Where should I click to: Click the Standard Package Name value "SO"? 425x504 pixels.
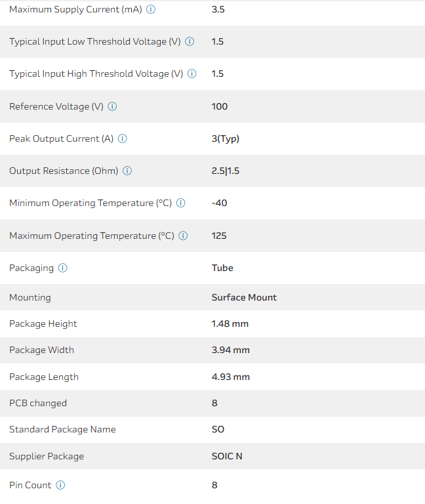click(x=218, y=429)
